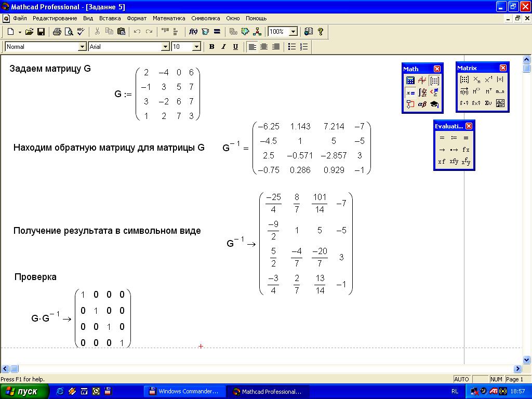Viewport: 532px width, 399px height.
Task: Insert the evaluate numerically = operator
Action: click(442, 138)
